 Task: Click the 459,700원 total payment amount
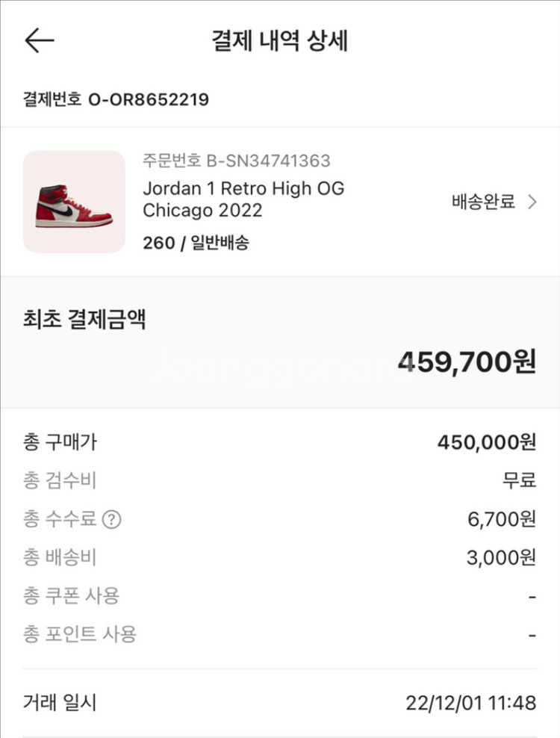(x=467, y=362)
